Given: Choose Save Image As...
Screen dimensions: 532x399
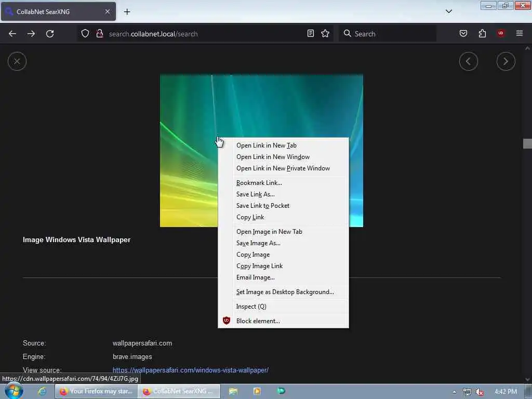Looking at the screenshot, I should tap(283, 243).
